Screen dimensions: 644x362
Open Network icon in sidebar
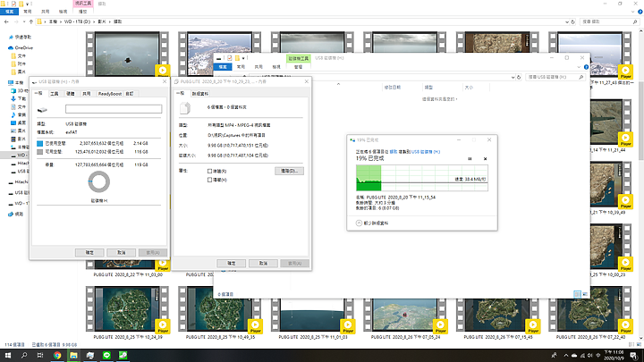[11, 214]
